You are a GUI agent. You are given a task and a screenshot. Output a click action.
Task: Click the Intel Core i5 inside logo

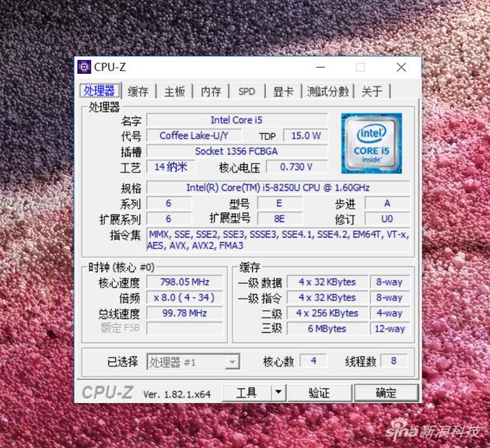coord(371,143)
